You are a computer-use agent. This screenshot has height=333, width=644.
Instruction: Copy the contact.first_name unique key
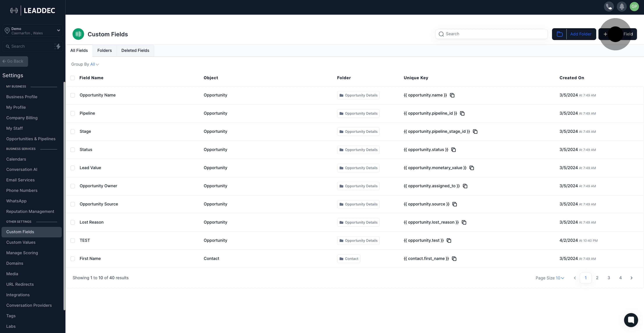(454, 259)
